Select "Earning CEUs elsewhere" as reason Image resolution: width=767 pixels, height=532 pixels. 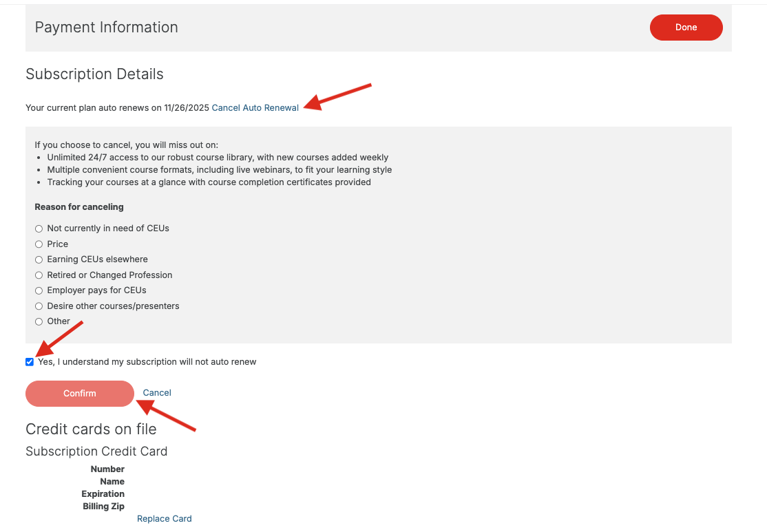(39, 259)
